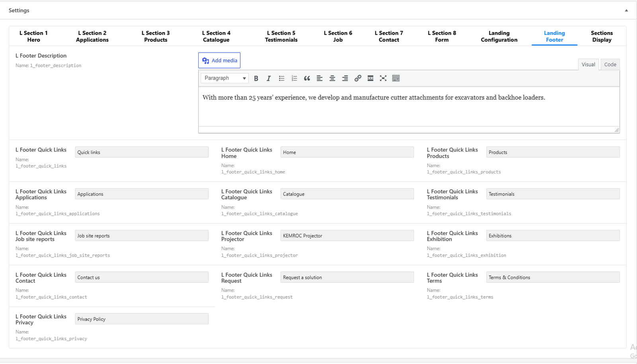Image resolution: width=637 pixels, height=364 pixels.
Task: Click the 'l_footer_quick_links_job_site_reports' name text
Action: 63,255
